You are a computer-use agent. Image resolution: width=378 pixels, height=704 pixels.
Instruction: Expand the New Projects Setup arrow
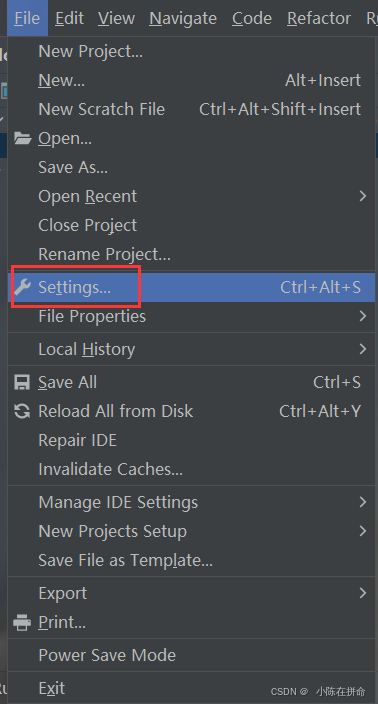[x=363, y=531]
